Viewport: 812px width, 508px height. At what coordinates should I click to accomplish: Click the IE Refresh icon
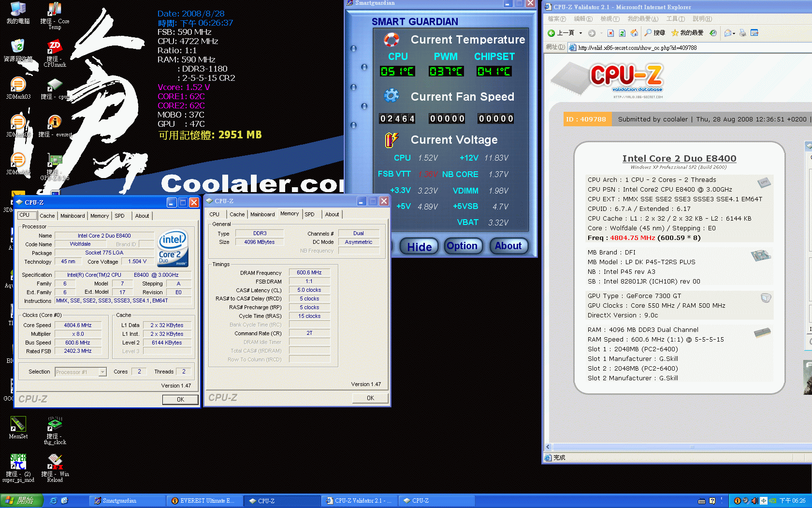pos(622,33)
